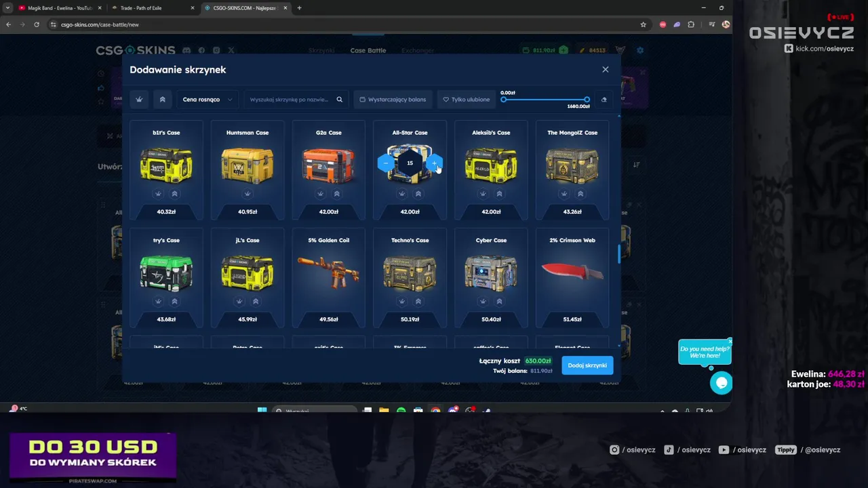Image resolution: width=868 pixels, height=488 pixels.
Task: Toggle 'Wystarczający balans' filter
Action: [393, 100]
